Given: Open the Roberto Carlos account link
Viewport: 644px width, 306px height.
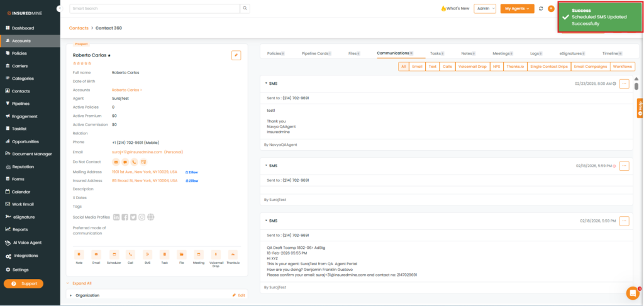Looking at the screenshot, I should click(x=126, y=90).
